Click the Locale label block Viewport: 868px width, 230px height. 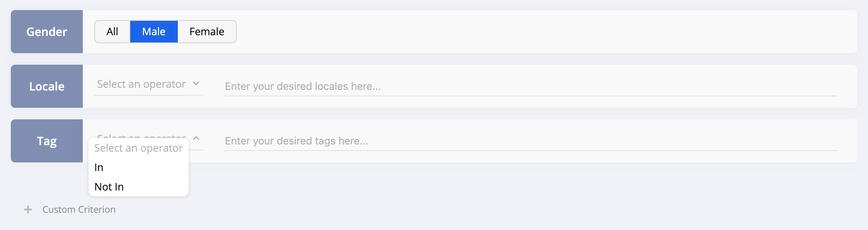point(47,86)
